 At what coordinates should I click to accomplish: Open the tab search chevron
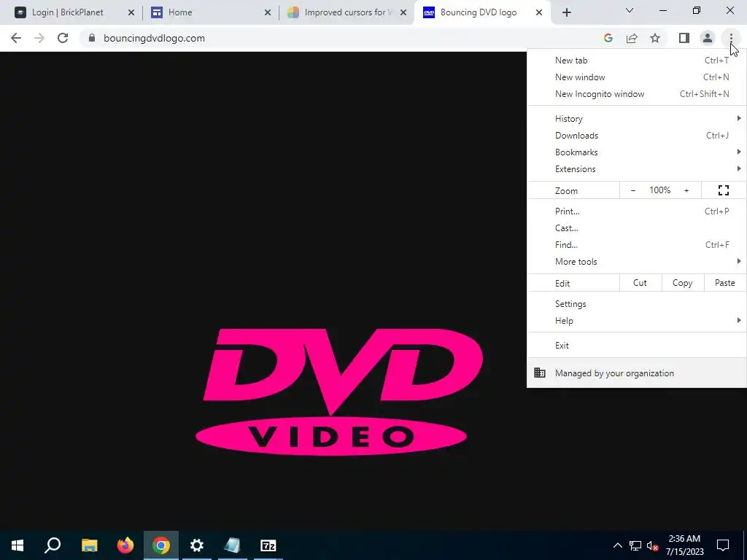tap(630, 10)
